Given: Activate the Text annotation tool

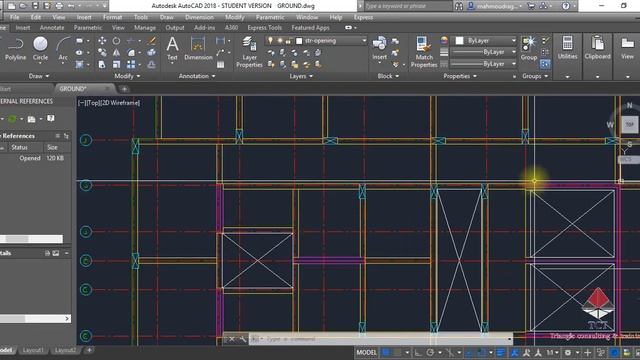Looking at the screenshot, I should pos(172,49).
